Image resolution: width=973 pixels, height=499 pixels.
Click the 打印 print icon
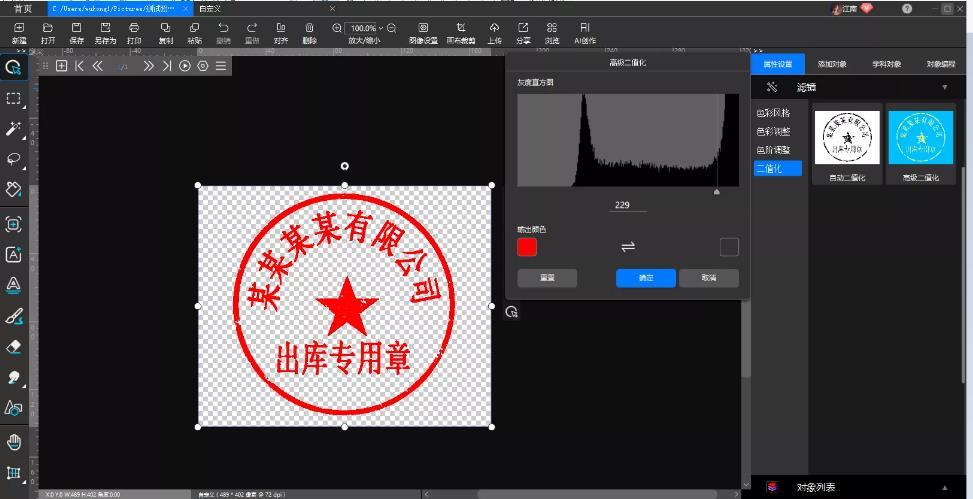[134, 28]
